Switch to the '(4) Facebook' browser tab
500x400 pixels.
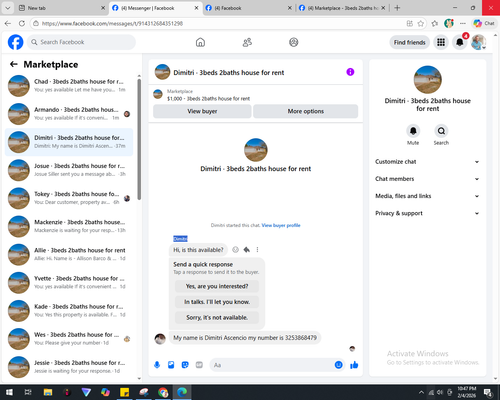coord(249,8)
